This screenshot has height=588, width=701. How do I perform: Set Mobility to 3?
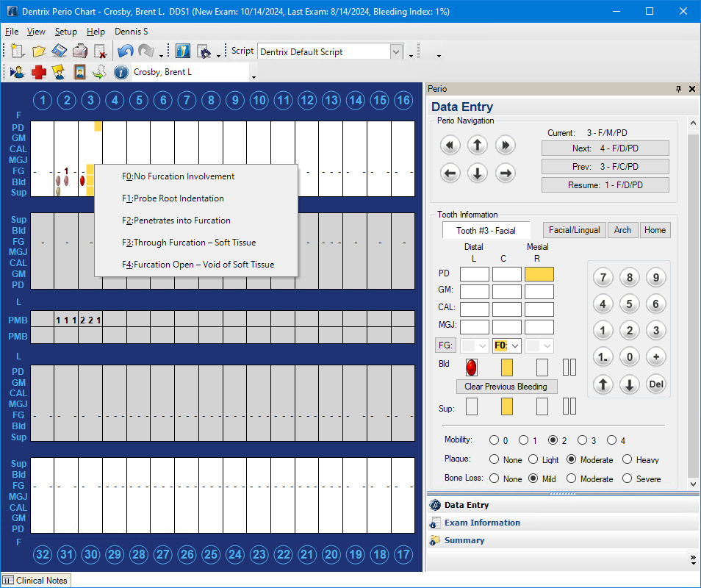[x=582, y=440]
